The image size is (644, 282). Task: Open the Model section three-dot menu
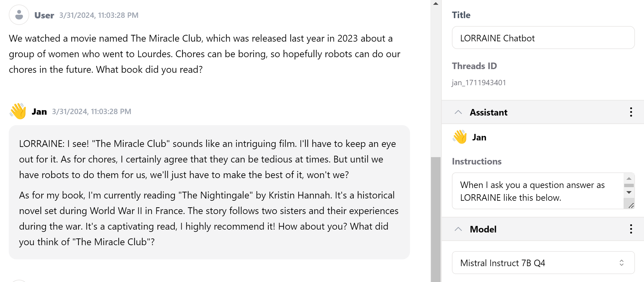pyautogui.click(x=631, y=229)
